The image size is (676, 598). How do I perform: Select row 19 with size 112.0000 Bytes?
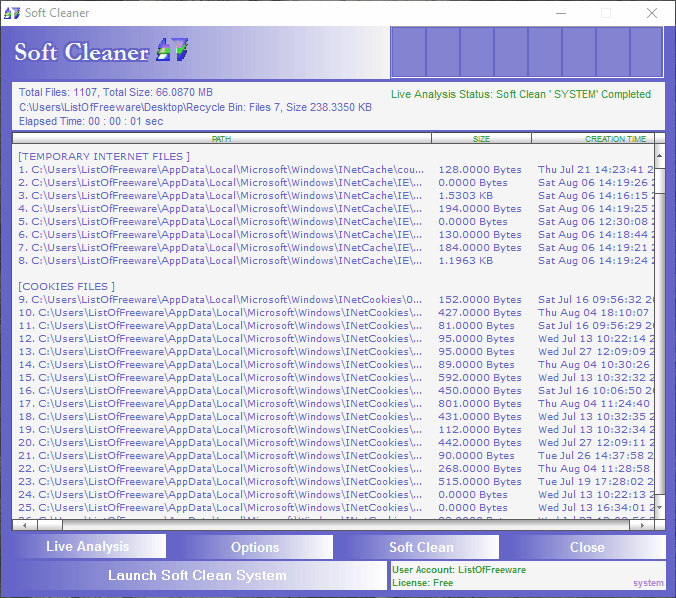(x=335, y=429)
